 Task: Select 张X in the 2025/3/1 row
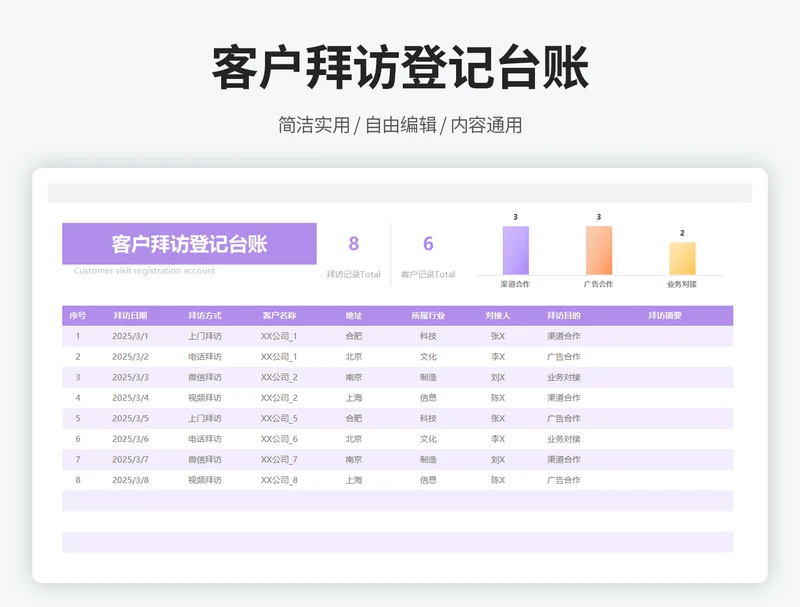click(x=497, y=336)
